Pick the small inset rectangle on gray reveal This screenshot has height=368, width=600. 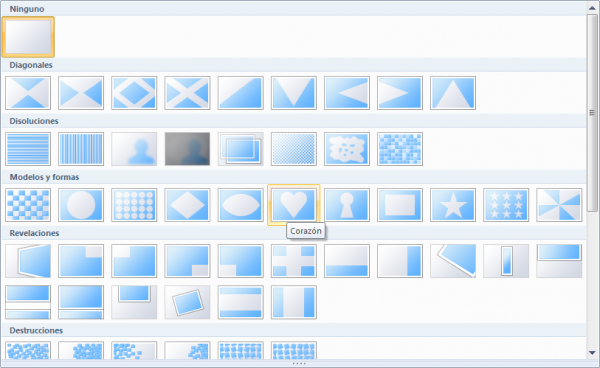click(x=134, y=302)
